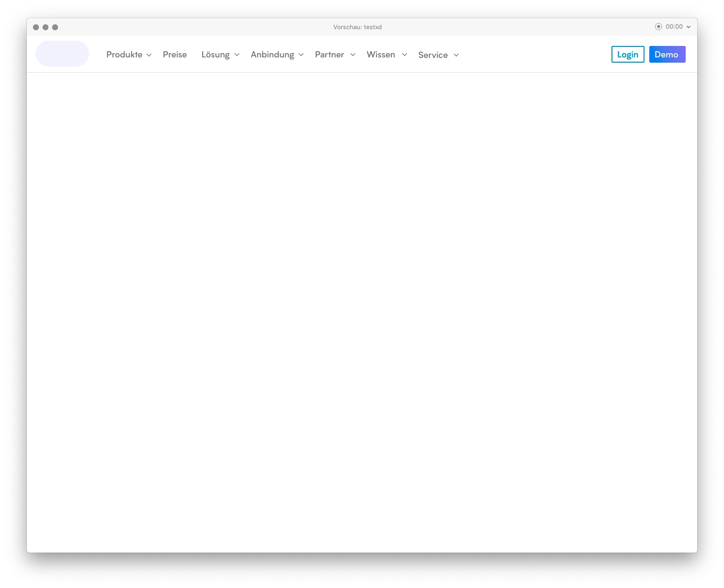The height and width of the screenshot is (588, 724).
Task: Click the Demo button
Action: tap(667, 55)
